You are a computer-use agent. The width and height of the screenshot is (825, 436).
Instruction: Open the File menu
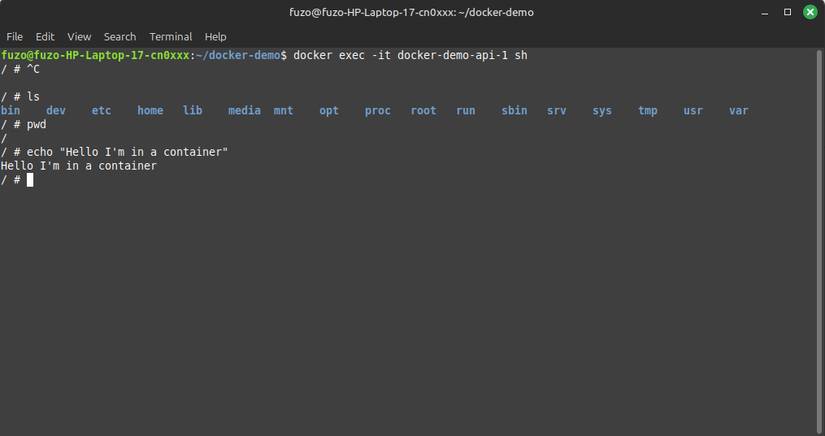[14, 37]
